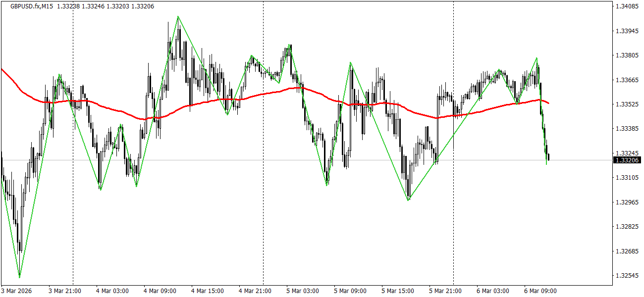Click the 6 Mar 09:00 time label
The image size is (644, 297).
[540, 291]
